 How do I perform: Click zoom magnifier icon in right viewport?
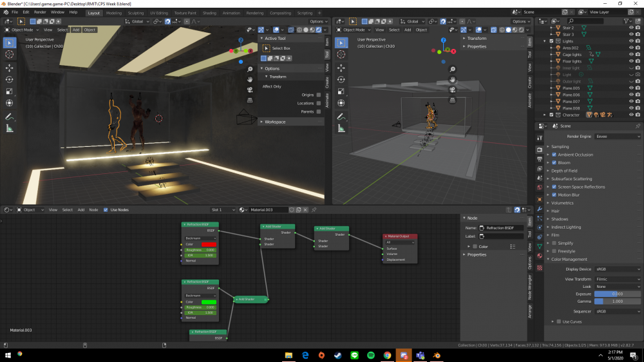coord(452,70)
